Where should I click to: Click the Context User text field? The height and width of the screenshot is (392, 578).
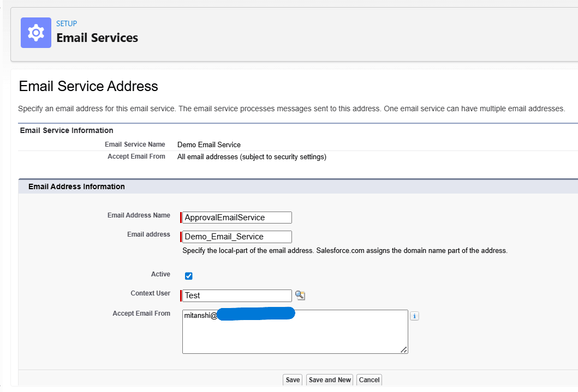click(236, 295)
